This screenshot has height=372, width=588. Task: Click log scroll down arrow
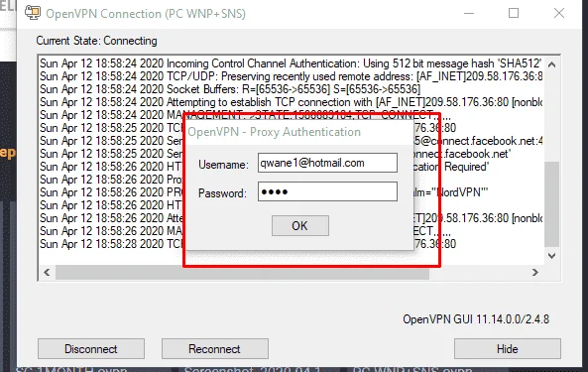pos(551,256)
